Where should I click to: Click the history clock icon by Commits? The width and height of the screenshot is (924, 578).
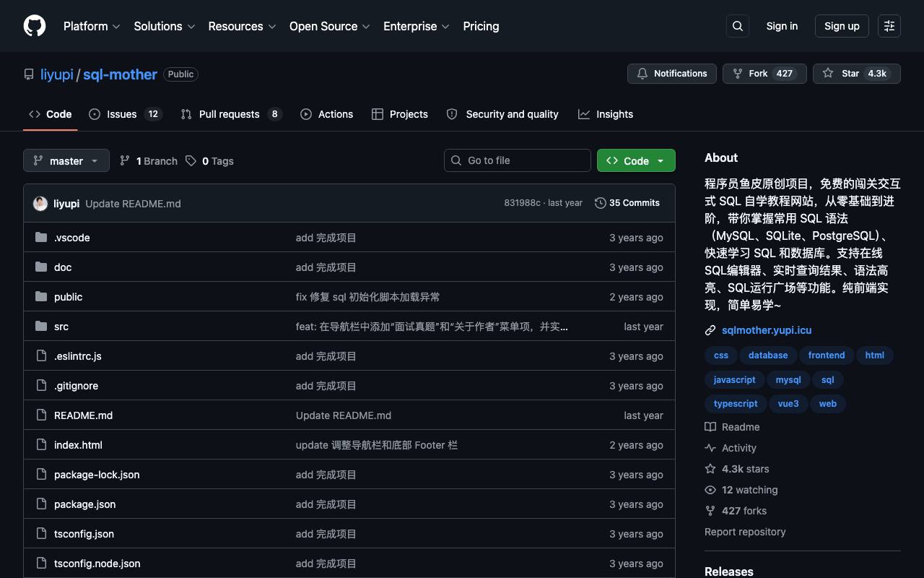(601, 203)
